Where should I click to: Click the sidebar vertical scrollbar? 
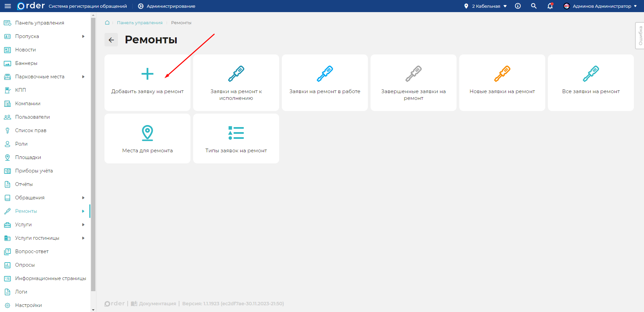pos(93,155)
